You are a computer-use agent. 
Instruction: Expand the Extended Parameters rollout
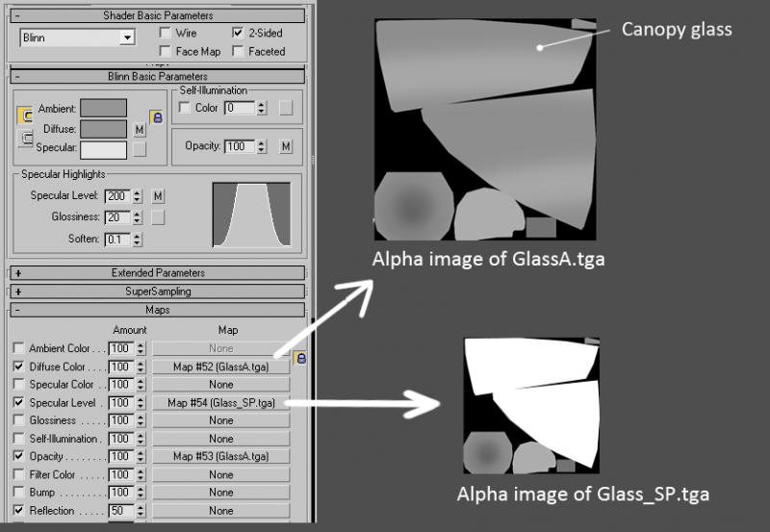[x=158, y=273]
